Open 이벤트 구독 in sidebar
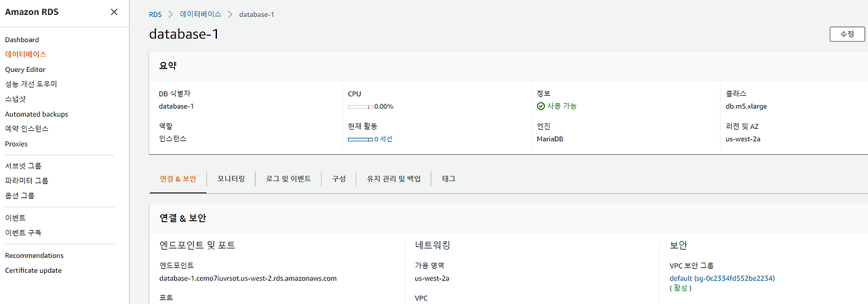This screenshot has height=304, width=868. [23, 233]
